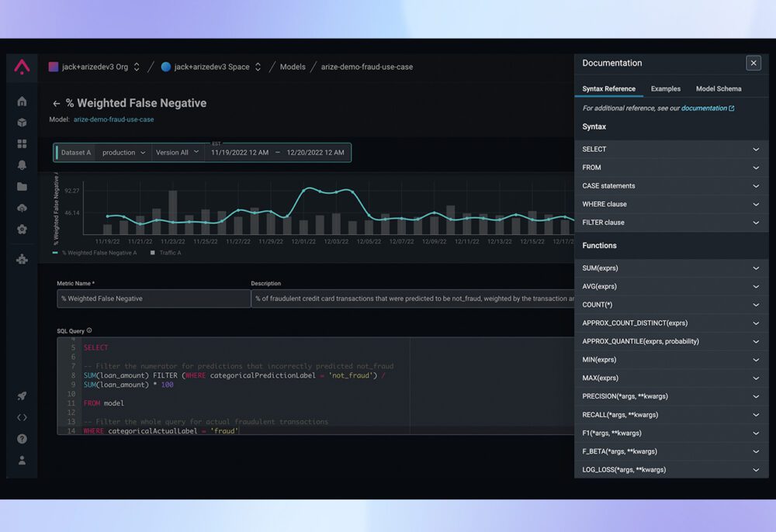The width and height of the screenshot is (776, 532).
Task: Open the dashboards grid icon
Action: pyautogui.click(x=22, y=143)
